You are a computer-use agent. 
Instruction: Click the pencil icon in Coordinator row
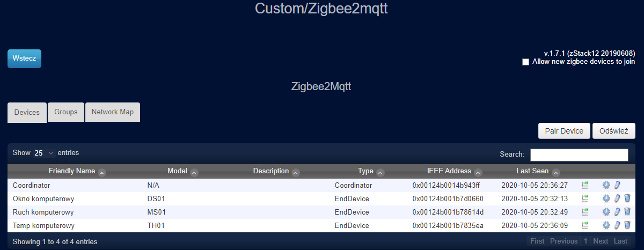pos(617,185)
